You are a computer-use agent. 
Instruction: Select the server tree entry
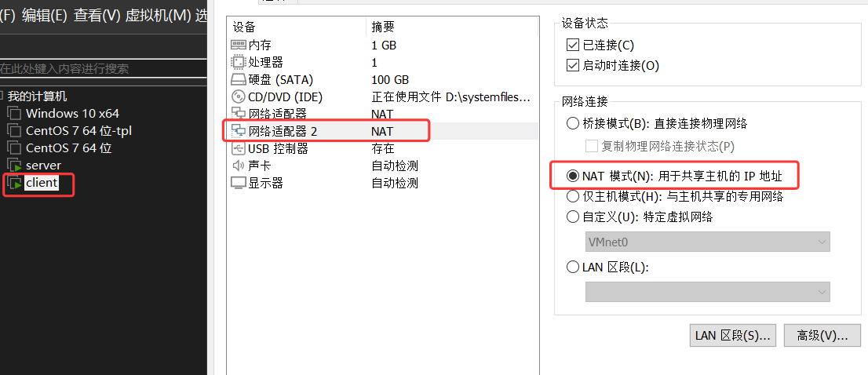tap(43, 166)
